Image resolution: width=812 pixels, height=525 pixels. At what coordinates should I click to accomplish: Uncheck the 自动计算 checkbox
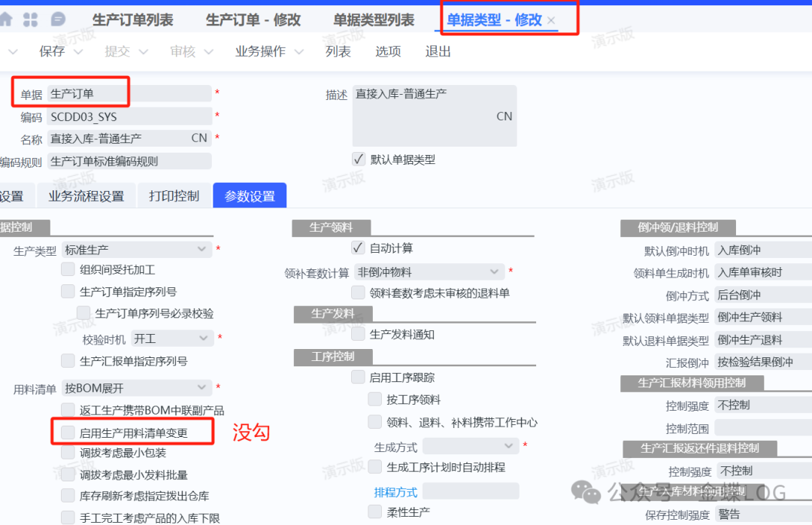click(358, 248)
